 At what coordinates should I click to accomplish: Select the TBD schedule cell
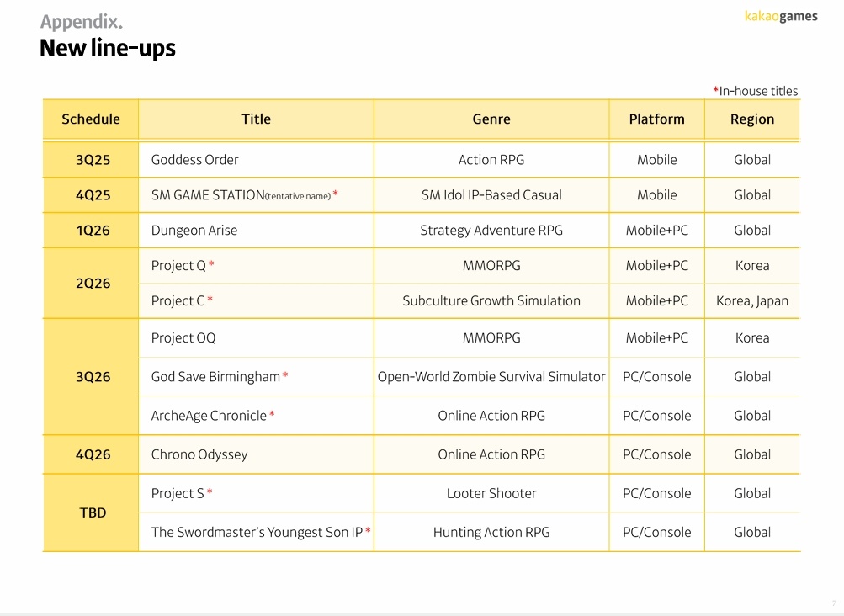tap(93, 512)
